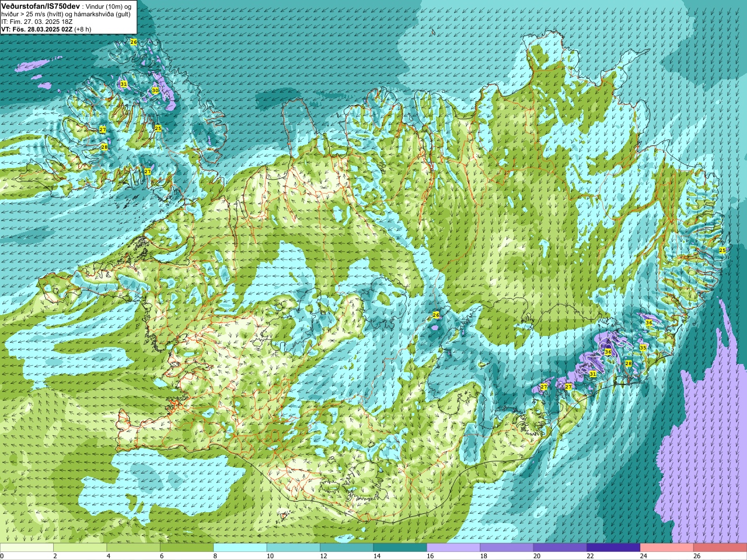Click the pale cyan 8–10 legend swatch
This screenshot has height=560, width=747.
(x=240, y=548)
